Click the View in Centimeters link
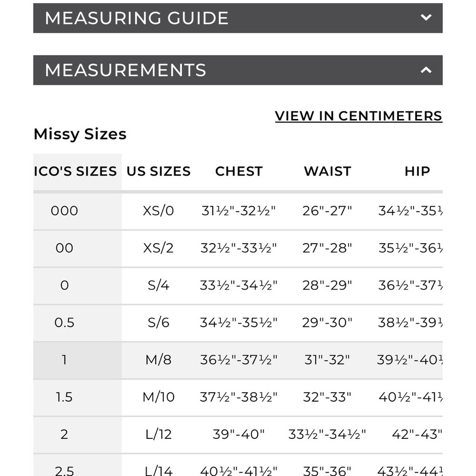 pos(358,116)
